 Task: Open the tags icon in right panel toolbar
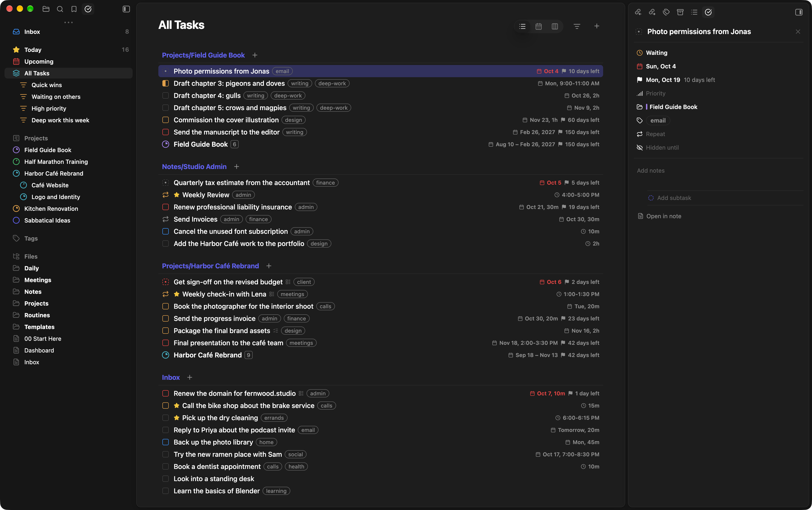tap(666, 12)
